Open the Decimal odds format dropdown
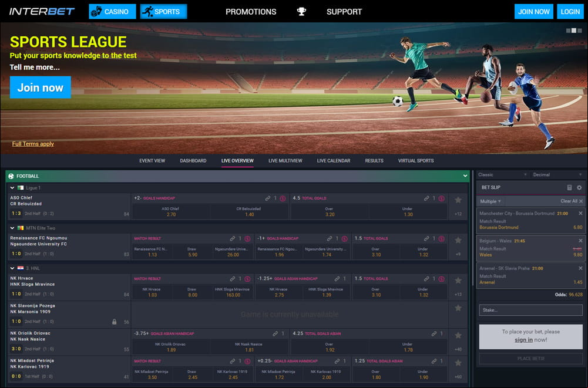 557,175
